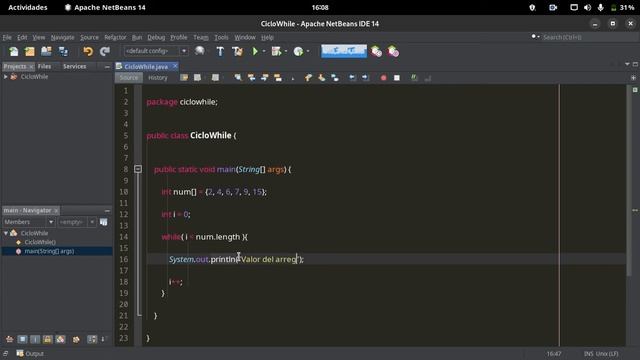Image resolution: width=640 pixels, height=360 pixels.
Task: Open the Members dropdown in the Navigator
Action: point(29,222)
